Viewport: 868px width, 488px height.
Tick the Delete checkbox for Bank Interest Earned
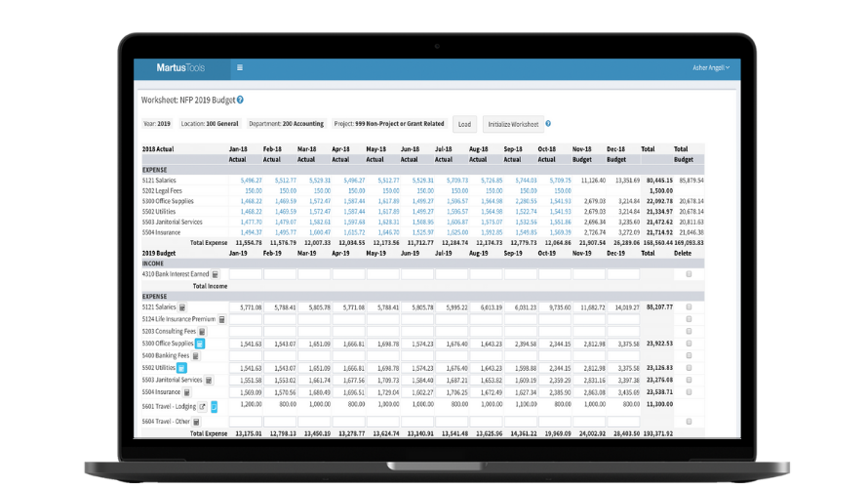pos(690,274)
